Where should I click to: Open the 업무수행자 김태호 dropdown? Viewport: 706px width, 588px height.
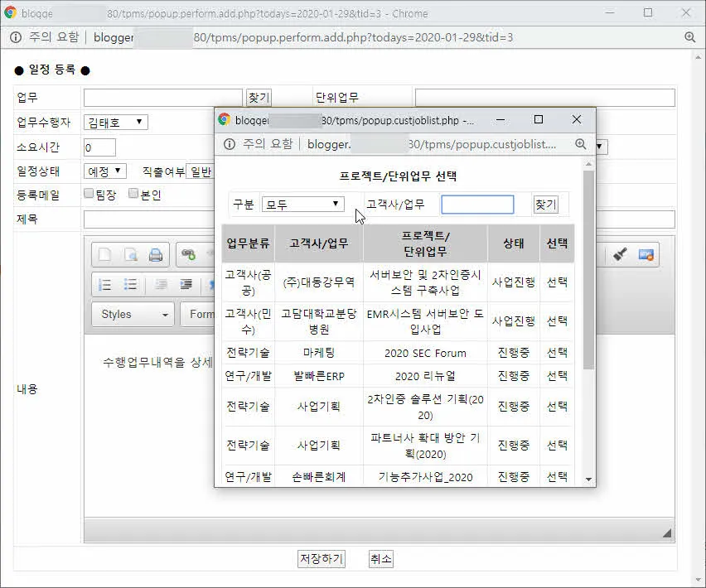(x=116, y=122)
